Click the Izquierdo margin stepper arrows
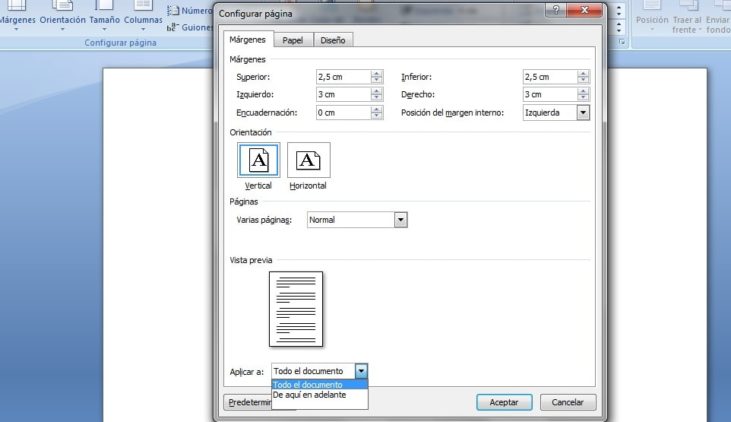 pyautogui.click(x=377, y=95)
